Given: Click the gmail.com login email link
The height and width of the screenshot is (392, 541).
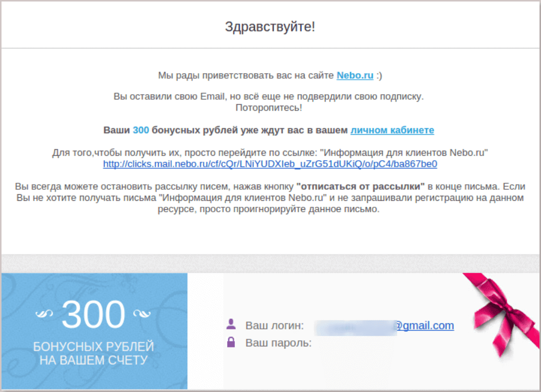Looking at the screenshot, I should tap(424, 325).
